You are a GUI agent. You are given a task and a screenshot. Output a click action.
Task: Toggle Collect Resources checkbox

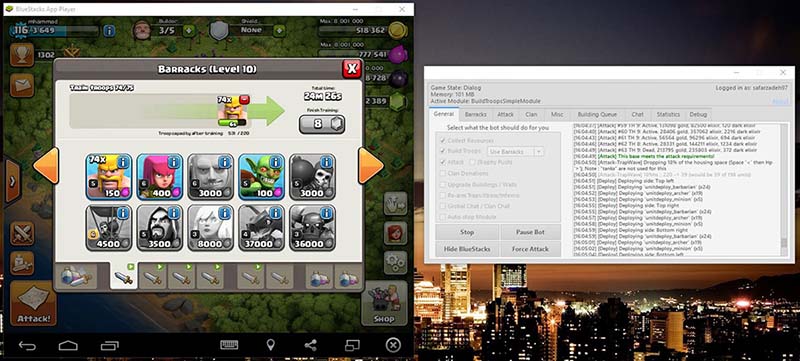click(442, 140)
